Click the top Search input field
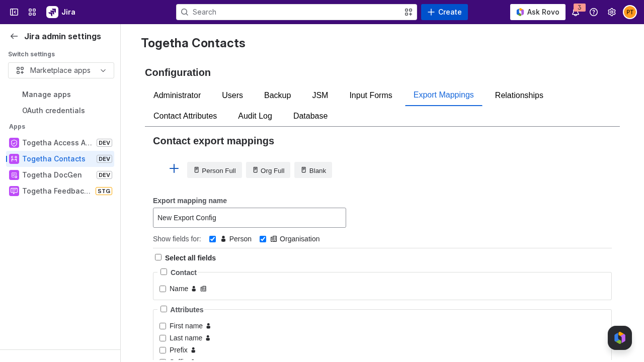This screenshot has height=362, width=644. (x=296, y=12)
